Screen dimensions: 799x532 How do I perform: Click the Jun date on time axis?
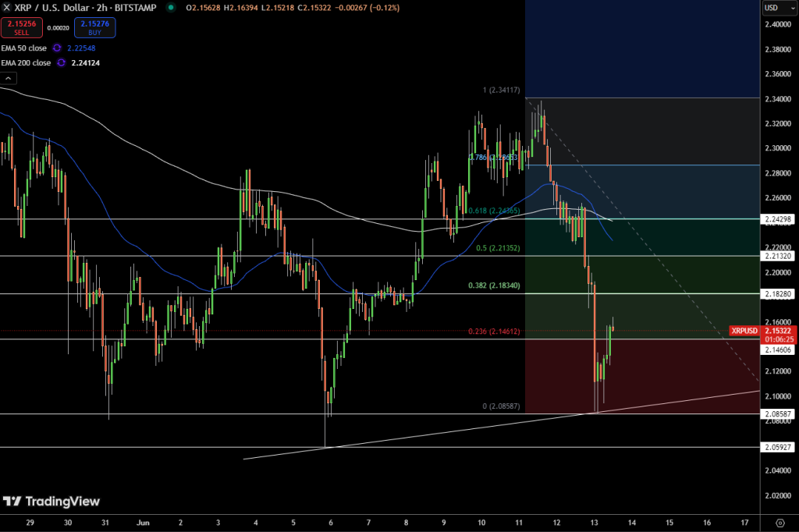pyautogui.click(x=144, y=523)
